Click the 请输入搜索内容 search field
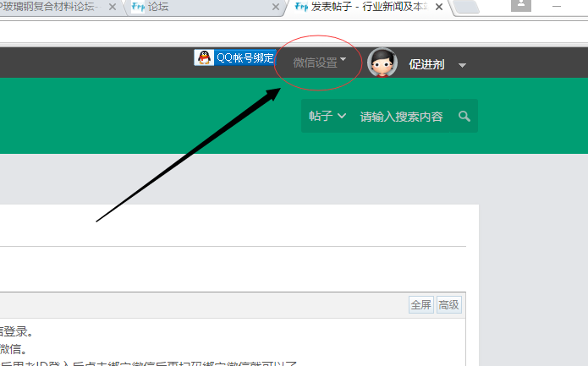 click(x=402, y=117)
